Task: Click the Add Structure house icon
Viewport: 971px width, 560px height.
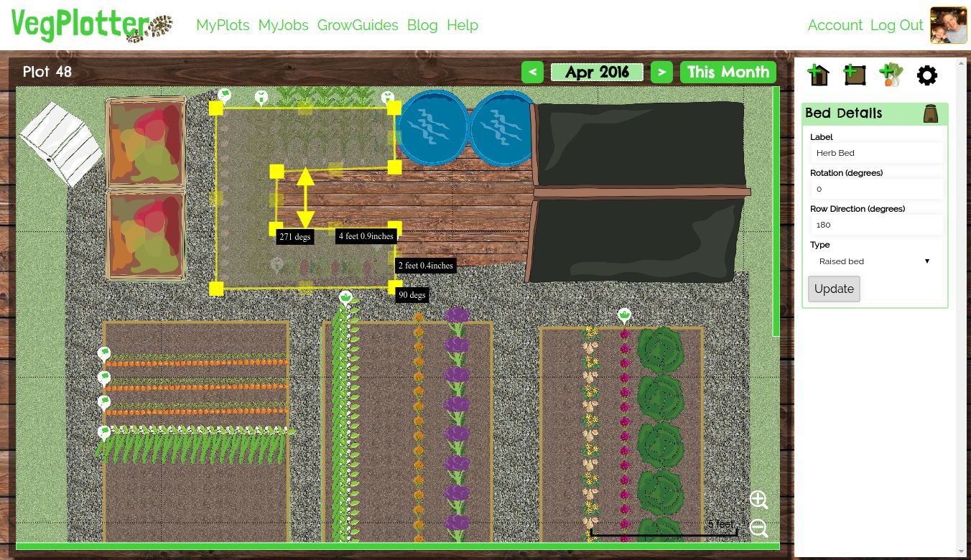Action: (x=818, y=74)
